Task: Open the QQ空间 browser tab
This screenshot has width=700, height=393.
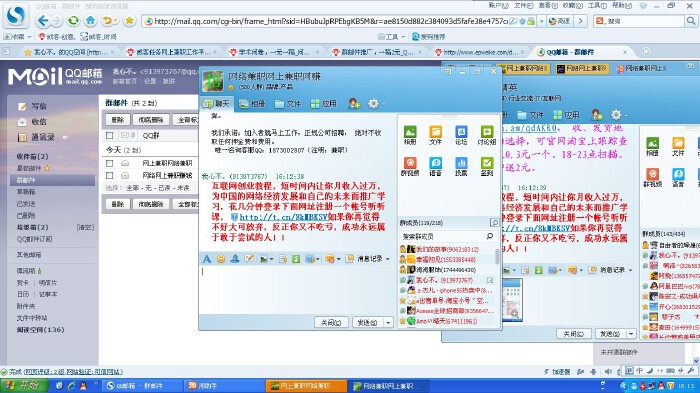Action: (68, 52)
